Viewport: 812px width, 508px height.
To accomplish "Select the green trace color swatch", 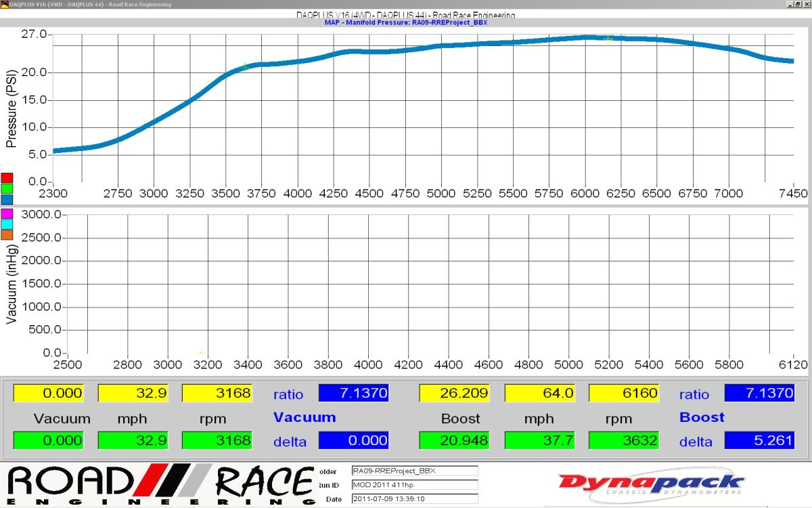I will pyautogui.click(x=7, y=188).
